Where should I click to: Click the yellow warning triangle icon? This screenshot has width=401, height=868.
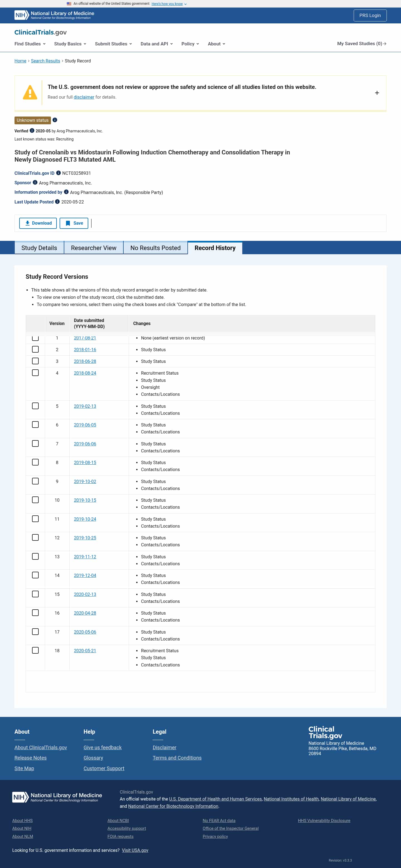point(30,92)
